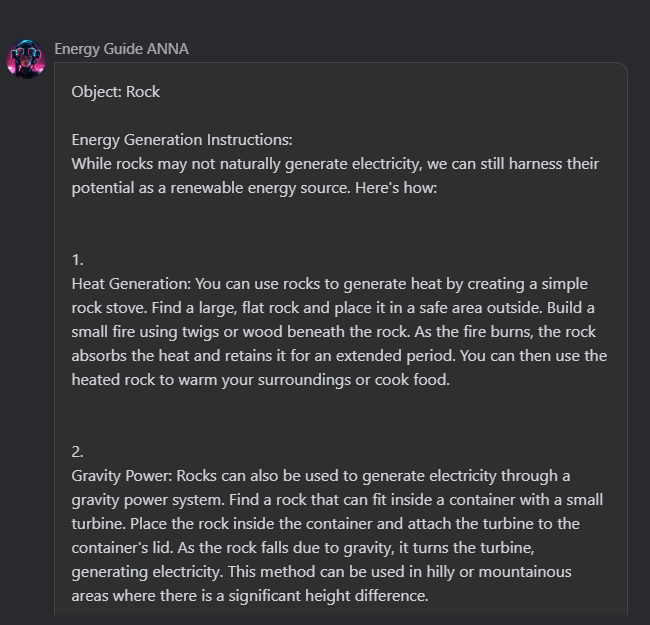Click the 'Gravity Power:' label text
The width and height of the screenshot is (650, 625).
(121, 476)
